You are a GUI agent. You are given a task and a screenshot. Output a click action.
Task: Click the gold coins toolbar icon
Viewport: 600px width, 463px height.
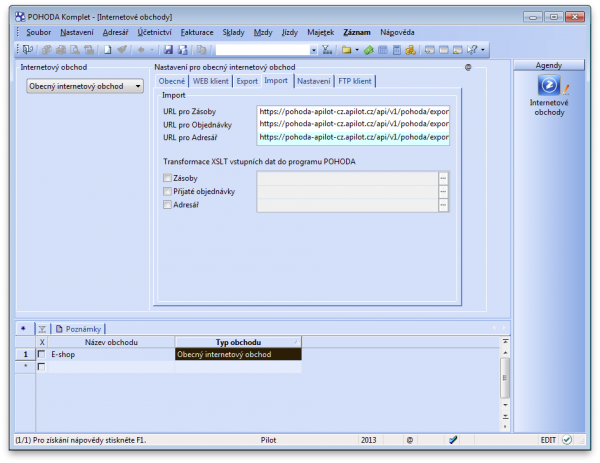pyautogui.click(x=411, y=50)
